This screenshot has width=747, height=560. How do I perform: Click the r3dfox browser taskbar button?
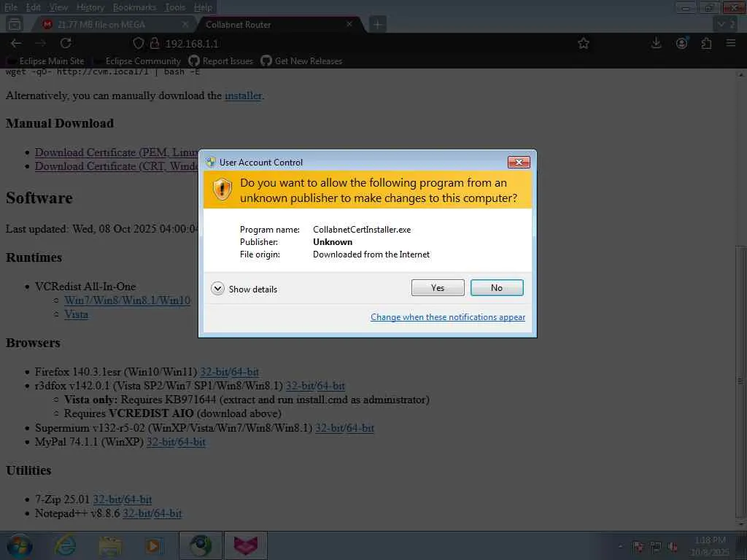(201, 545)
